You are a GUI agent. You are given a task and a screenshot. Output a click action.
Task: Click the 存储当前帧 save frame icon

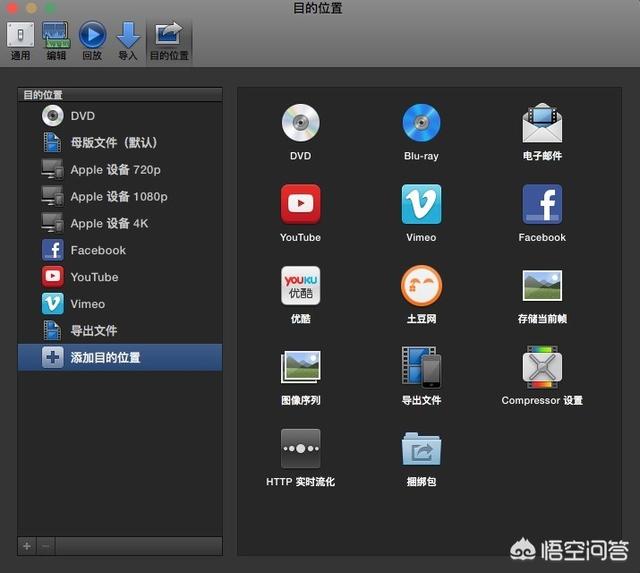tap(542, 285)
